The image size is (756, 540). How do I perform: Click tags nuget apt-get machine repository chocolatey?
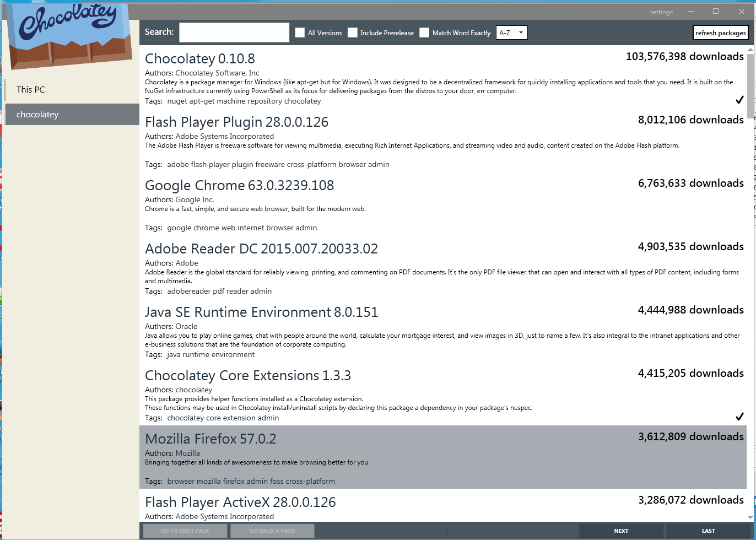tap(244, 101)
